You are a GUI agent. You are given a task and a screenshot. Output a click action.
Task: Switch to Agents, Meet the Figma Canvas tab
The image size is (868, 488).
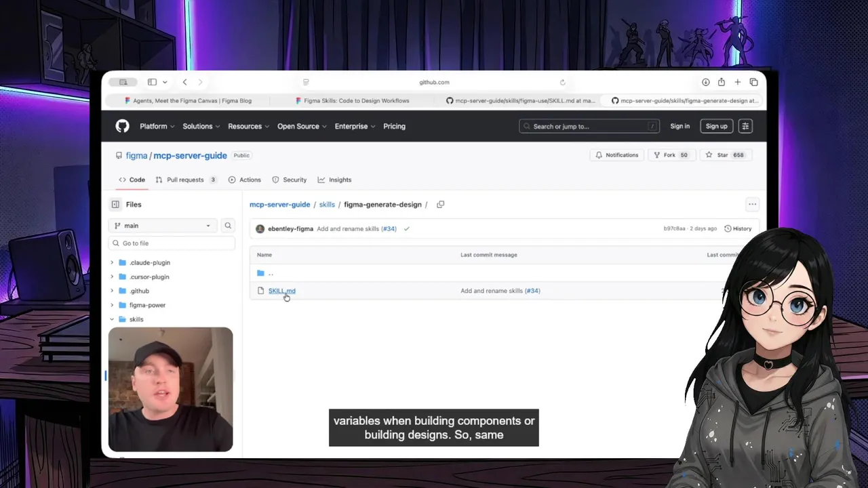[x=188, y=100]
